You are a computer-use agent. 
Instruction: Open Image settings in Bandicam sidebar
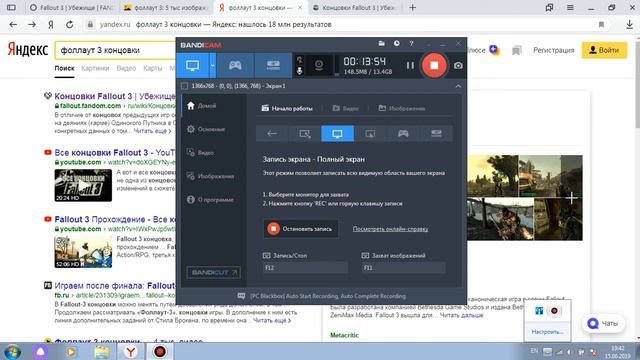point(210,176)
